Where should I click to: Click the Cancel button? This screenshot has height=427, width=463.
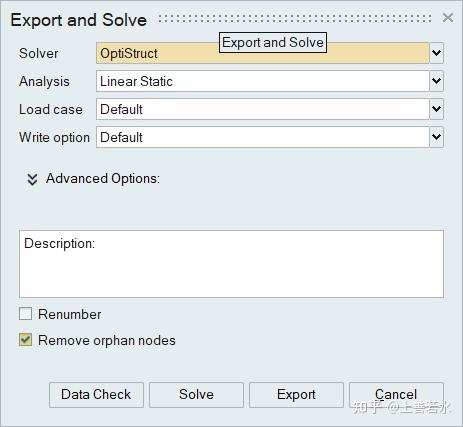pos(396,395)
